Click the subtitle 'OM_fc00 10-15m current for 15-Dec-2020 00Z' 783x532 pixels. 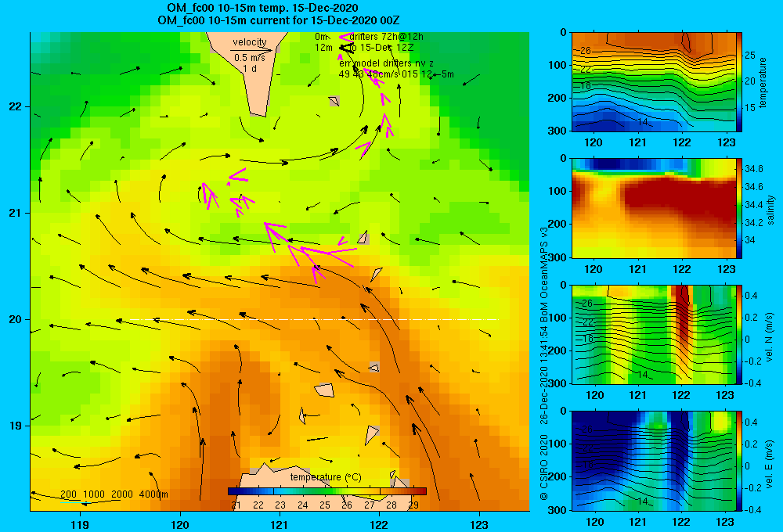278,20
